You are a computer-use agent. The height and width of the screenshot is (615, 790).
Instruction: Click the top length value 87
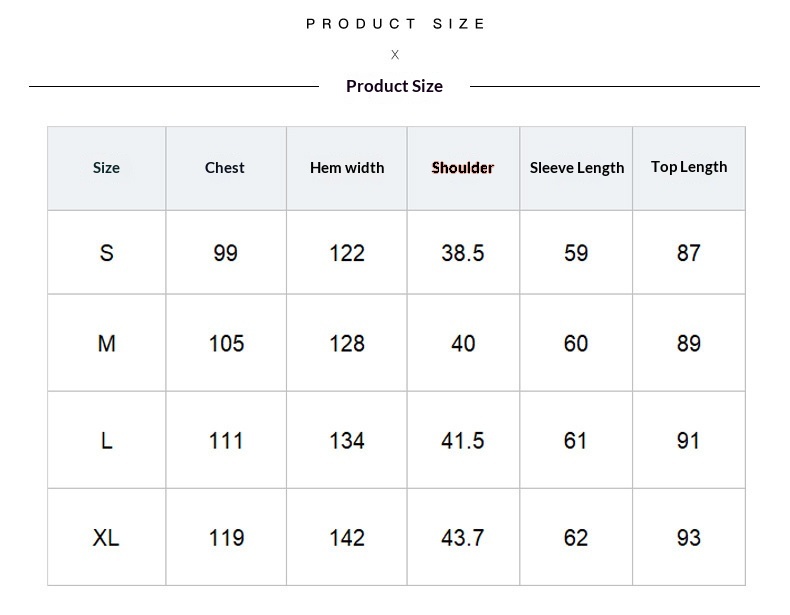(689, 253)
